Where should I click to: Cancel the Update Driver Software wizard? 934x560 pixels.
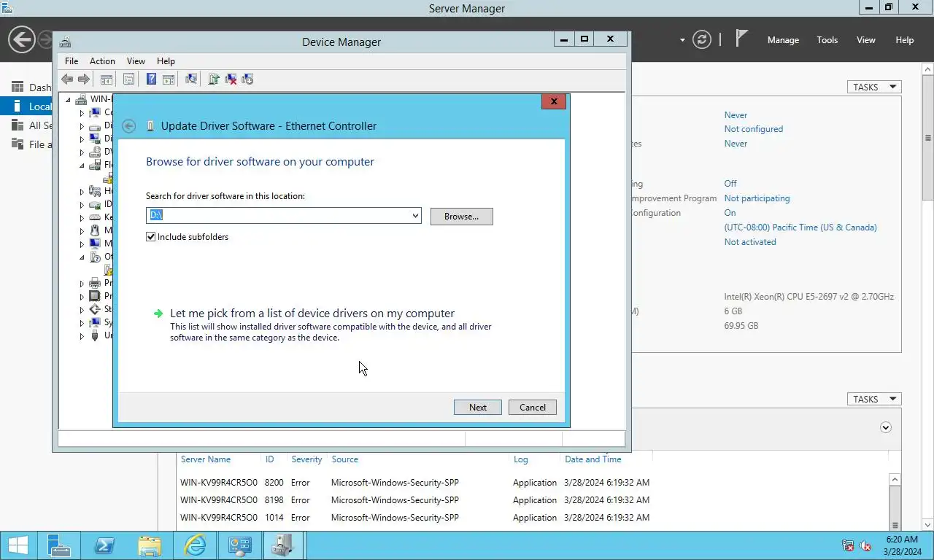tap(533, 408)
